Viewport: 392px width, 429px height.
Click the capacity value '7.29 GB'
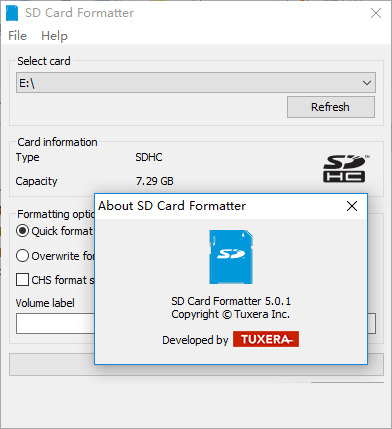155,181
